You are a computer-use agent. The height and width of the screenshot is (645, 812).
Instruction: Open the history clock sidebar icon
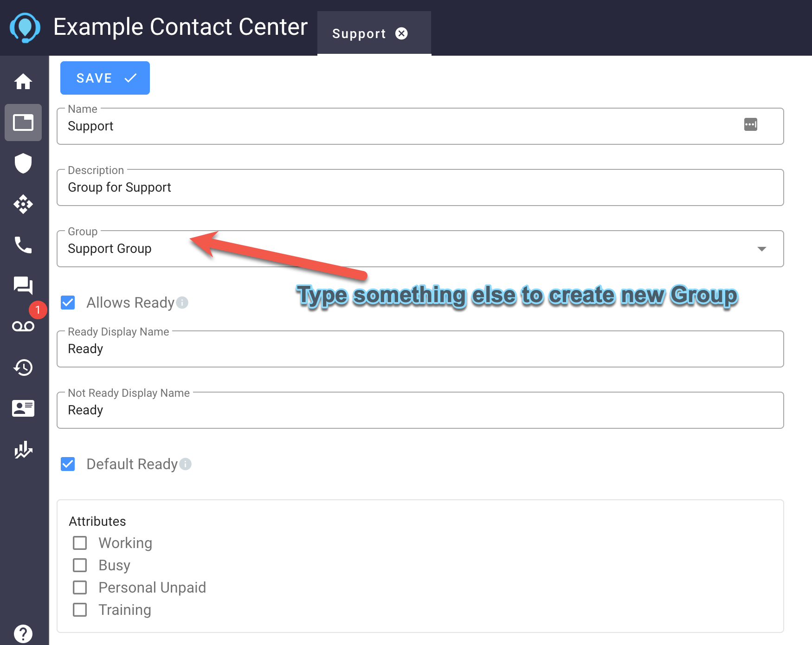23,368
